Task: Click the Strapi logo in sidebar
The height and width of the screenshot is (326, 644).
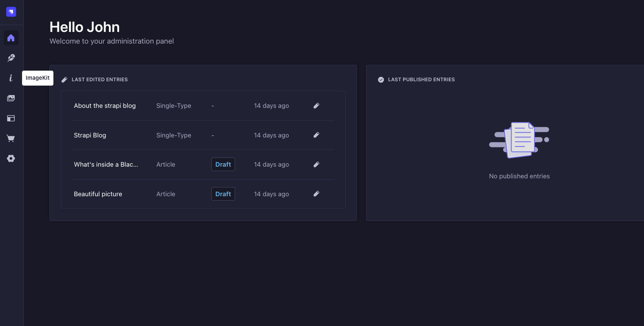Action: coord(11,12)
